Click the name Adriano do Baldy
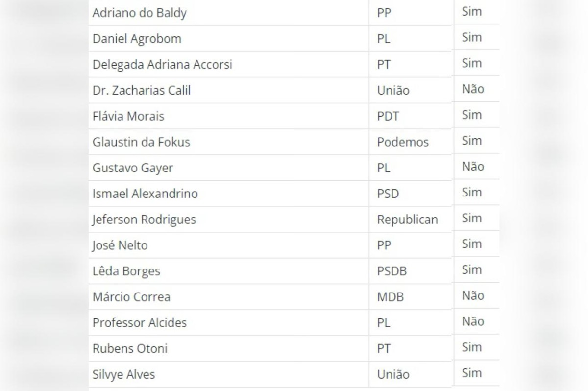588x391 pixels. (x=140, y=13)
